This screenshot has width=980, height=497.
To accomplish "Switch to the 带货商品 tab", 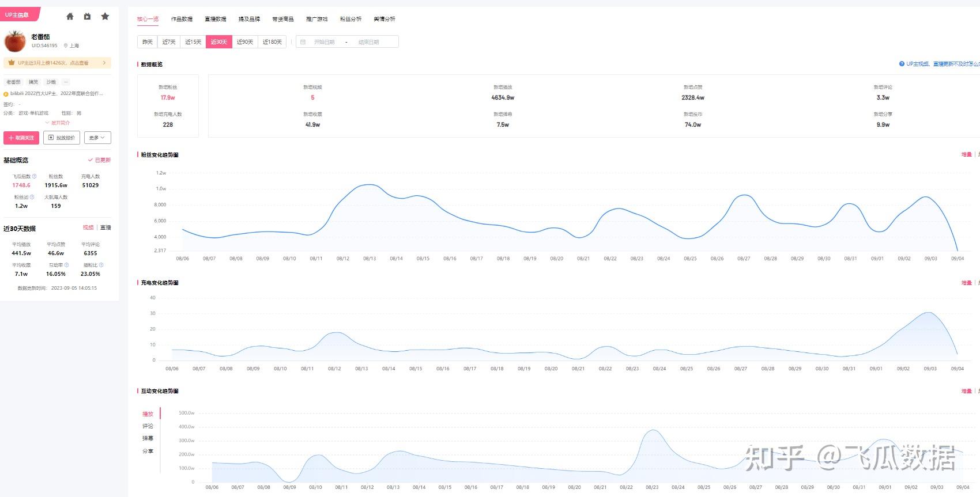I will (283, 19).
